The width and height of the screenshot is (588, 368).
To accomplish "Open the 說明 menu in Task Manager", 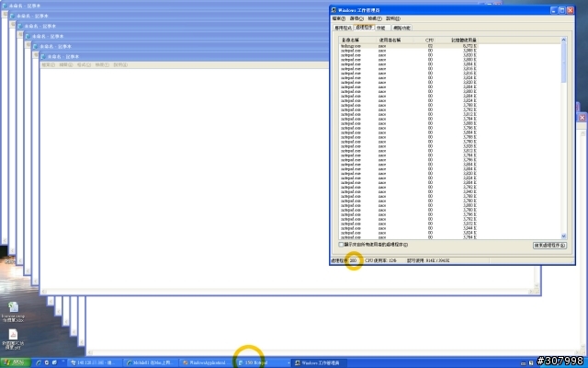I will click(393, 18).
